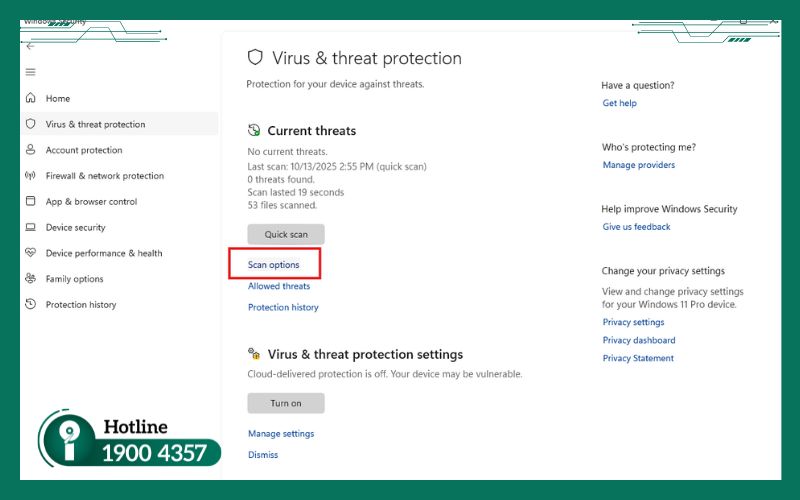Screen dimensions: 800x500
Task: Open Scan options link
Action: tap(274, 265)
